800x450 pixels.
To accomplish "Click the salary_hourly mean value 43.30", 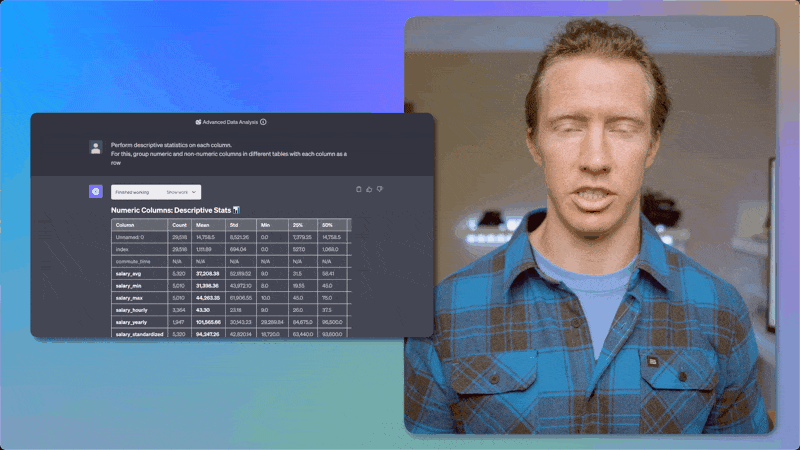I will (x=203, y=310).
